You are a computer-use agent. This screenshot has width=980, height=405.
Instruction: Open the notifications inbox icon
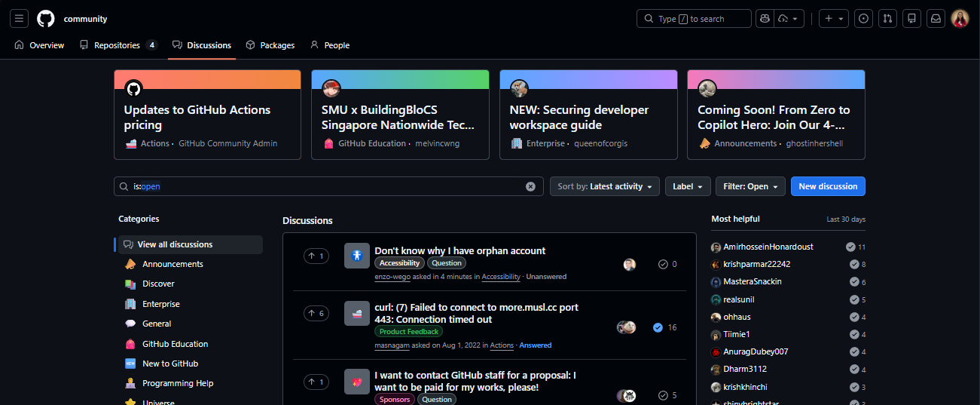(x=936, y=19)
